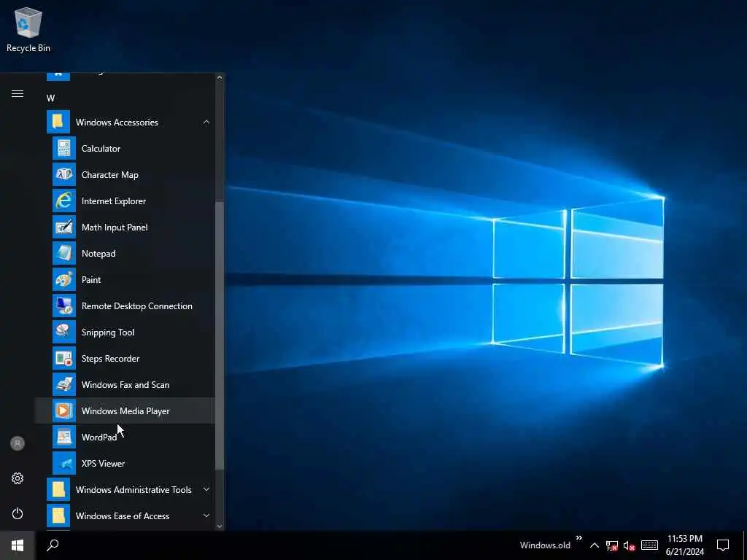Screen dimensions: 747x560
Task: Open Notepad via its icon
Action: 64,253
